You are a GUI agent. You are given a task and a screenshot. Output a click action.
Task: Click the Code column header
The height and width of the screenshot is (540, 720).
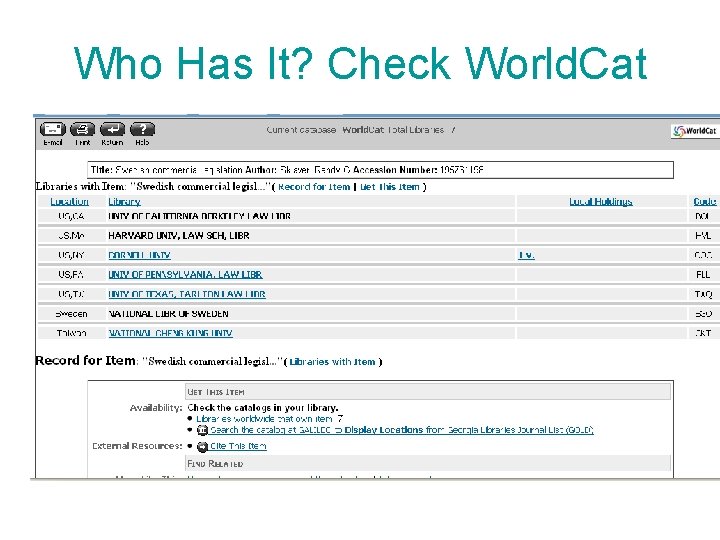(705, 202)
